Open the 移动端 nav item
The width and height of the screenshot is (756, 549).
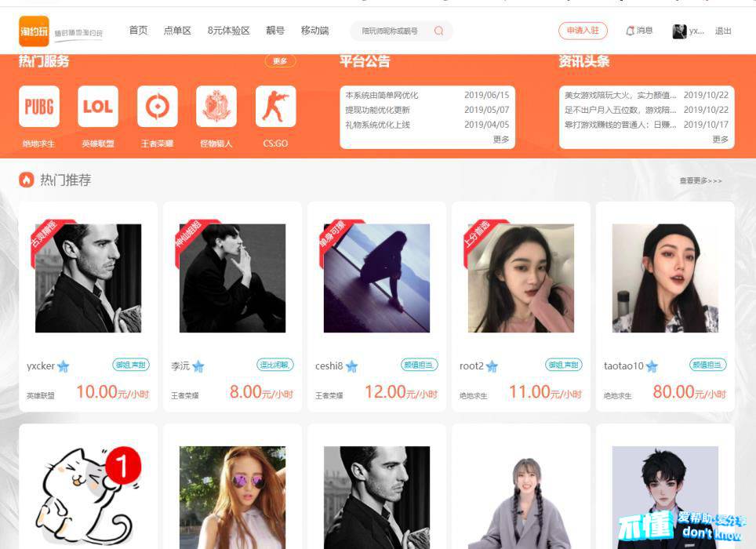[314, 31]
